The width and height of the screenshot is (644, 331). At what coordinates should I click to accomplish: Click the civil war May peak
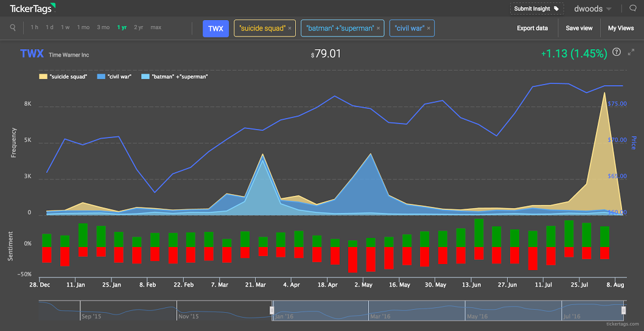(371, 154)
